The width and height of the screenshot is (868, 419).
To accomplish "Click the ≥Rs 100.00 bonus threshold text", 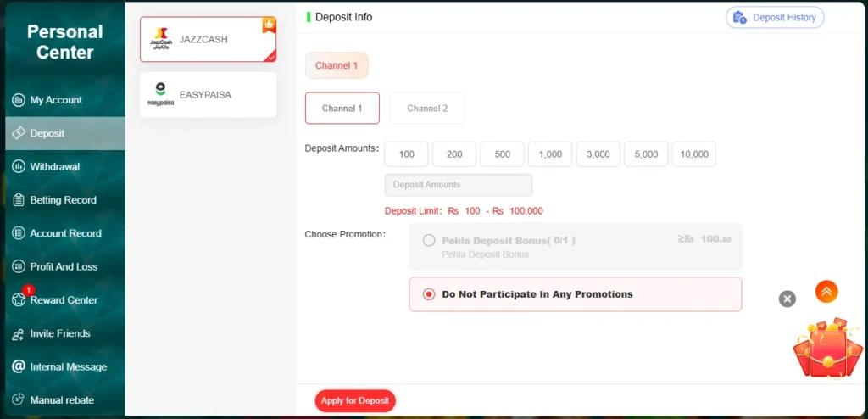I will [704, 239].
